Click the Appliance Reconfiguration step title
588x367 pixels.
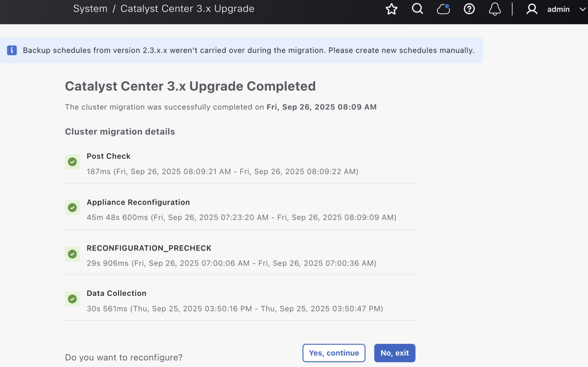[138, 202]
